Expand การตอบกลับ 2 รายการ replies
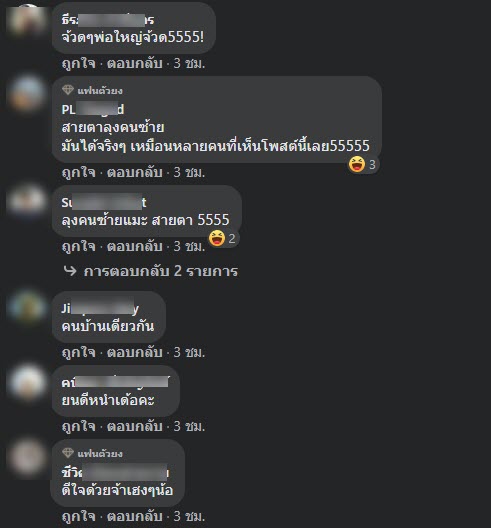 pos(161,271)
